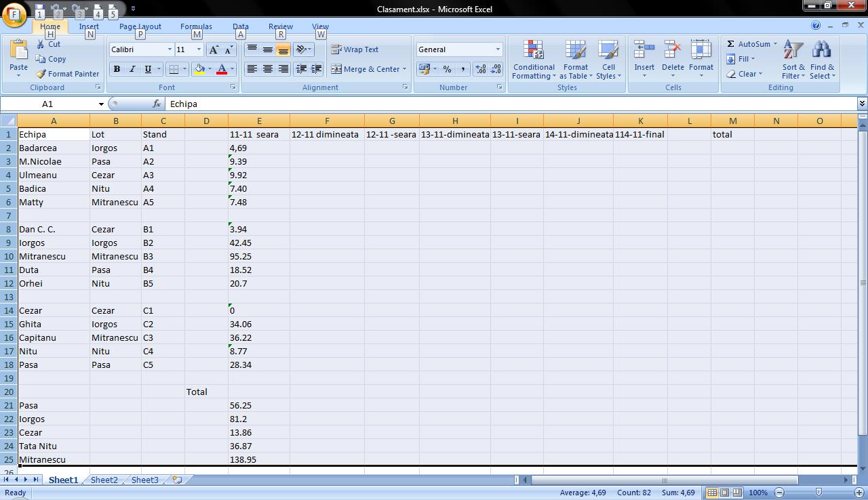The image size is (868, 500).
Task: Expand the font name Calibri dropdown
Action: click(170, 49)
